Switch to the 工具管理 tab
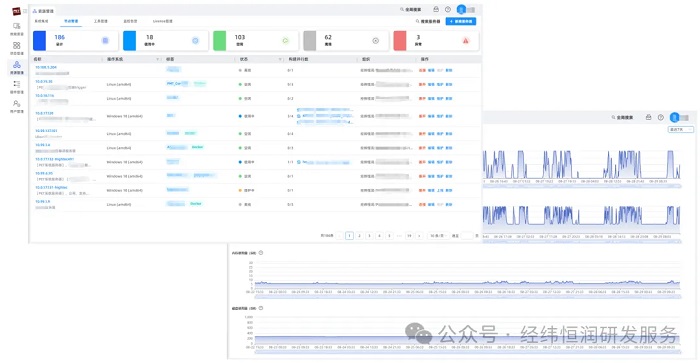 pyautogui.click(x=100, y=21)
